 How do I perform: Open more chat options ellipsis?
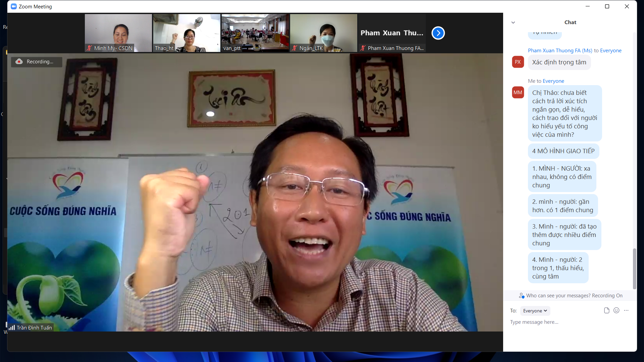[626, 310]
